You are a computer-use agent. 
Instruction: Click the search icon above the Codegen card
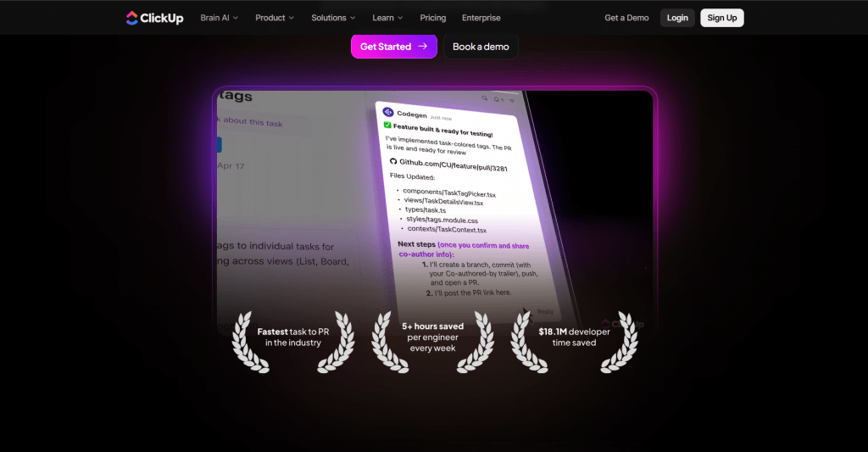tap(484, 98)
